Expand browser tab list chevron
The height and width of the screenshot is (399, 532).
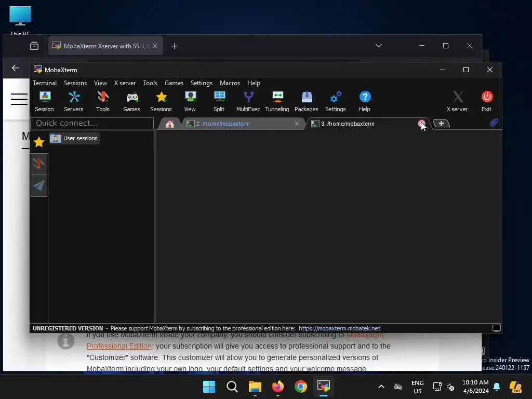[379, 46]
